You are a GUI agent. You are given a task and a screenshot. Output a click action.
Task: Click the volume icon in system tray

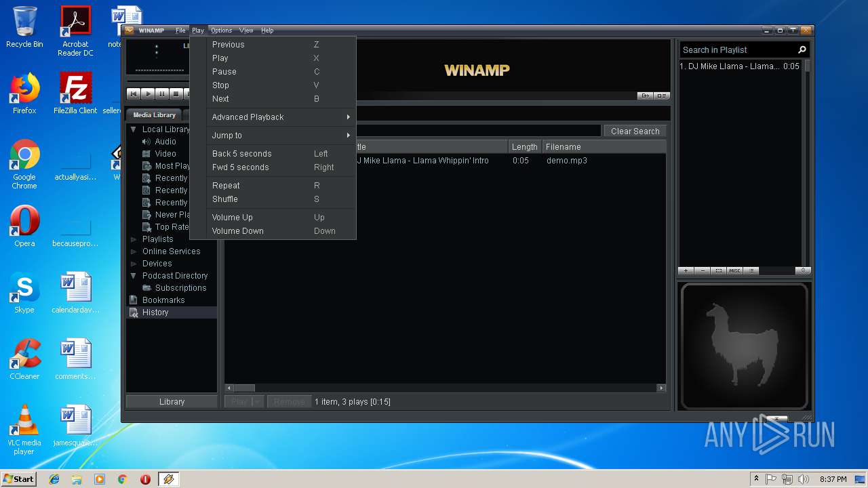804,479
